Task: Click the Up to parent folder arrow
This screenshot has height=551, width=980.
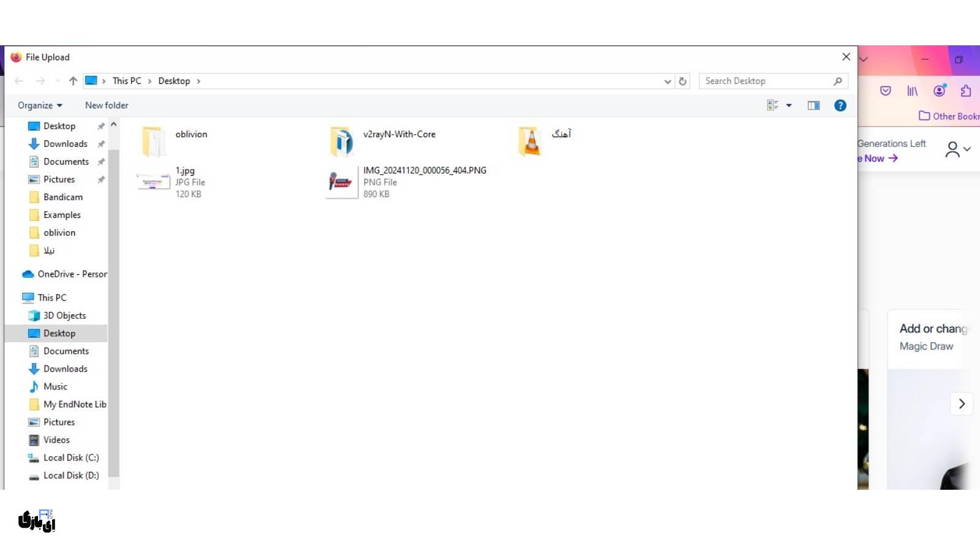Action: point(73,81)
